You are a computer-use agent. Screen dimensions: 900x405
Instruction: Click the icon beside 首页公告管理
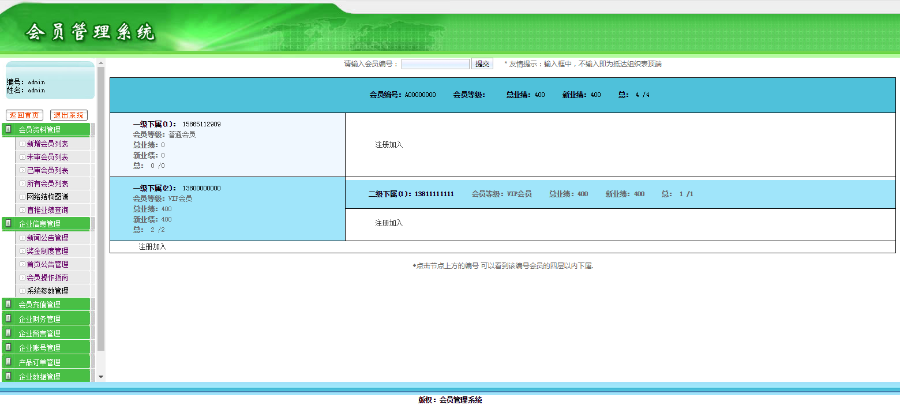tap(22, 264)
